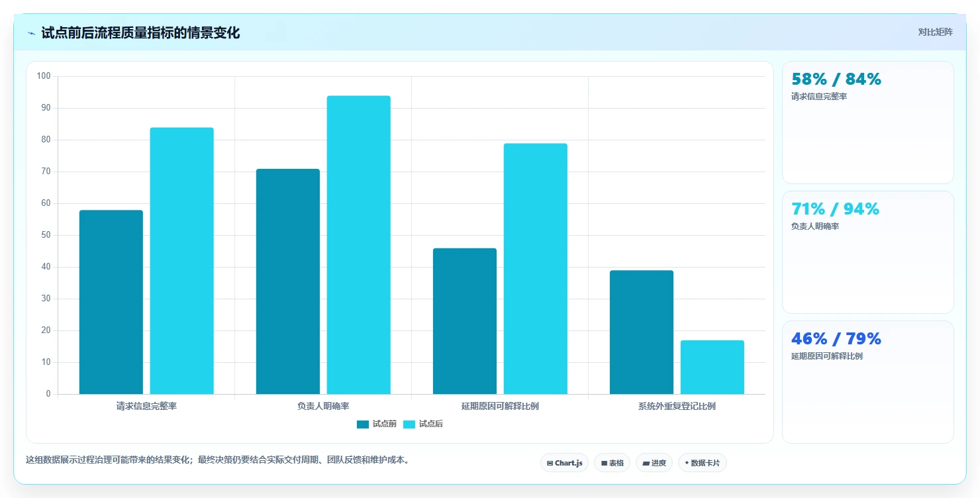This screenshot has width=980, height=498.
Task: Click the 试点前 bar for 请求信息完整率
Action: click(111, 302)
